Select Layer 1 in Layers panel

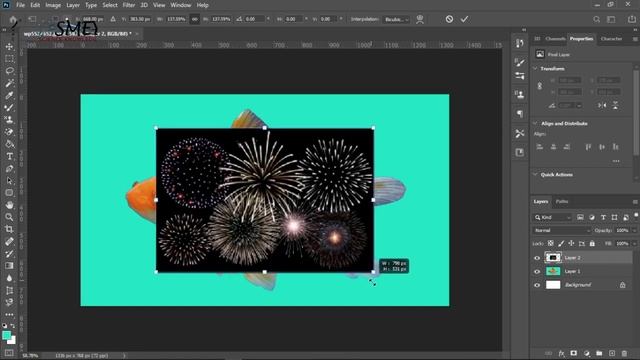pos(582,271)
